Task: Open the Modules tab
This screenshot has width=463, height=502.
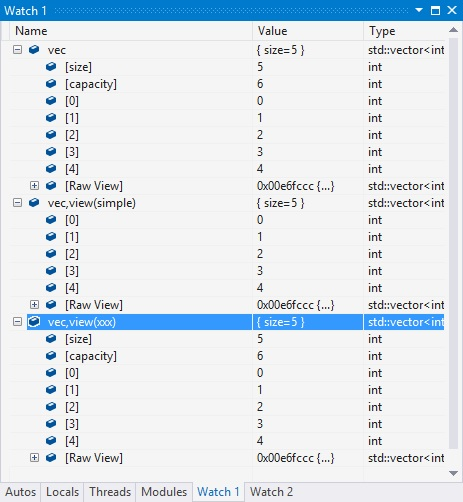Action: [164, 492]
